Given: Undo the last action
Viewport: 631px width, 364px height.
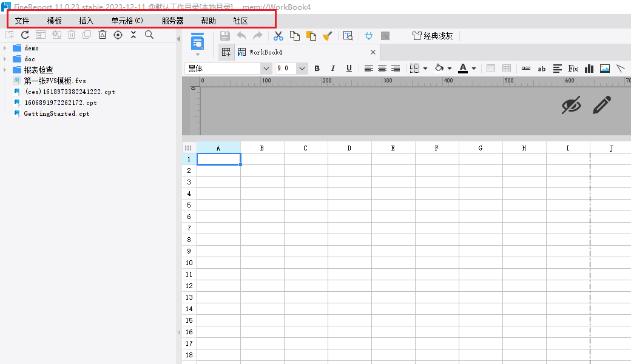Looking at the screenshot, I should click(241, 36).
